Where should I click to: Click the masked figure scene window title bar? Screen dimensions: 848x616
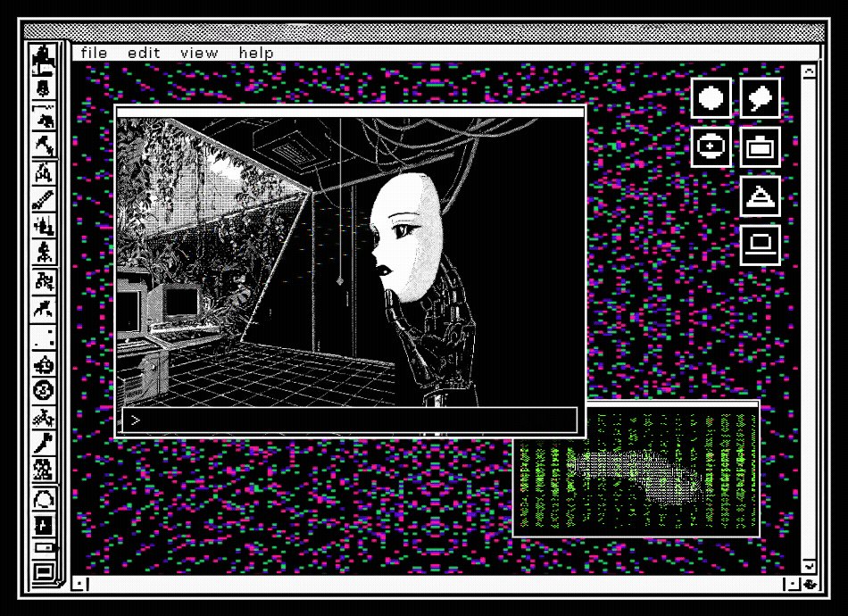(x=351, y=112)
